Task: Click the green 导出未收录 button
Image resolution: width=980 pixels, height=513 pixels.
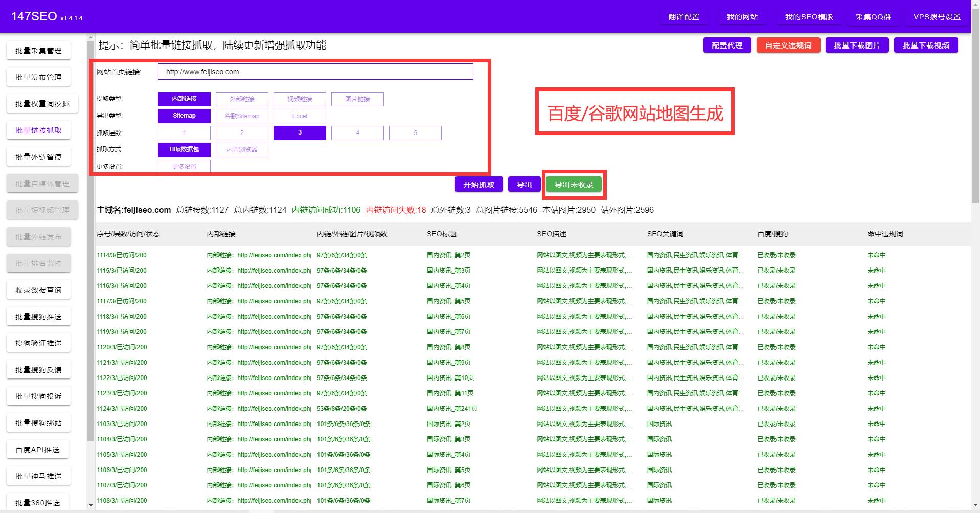Action: tap(574, 185)
